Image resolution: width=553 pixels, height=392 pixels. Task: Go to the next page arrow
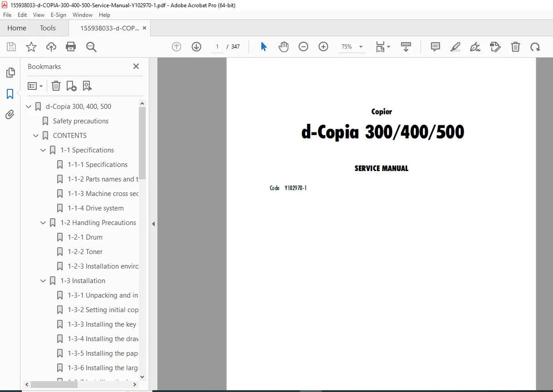(x=196, y=47)
